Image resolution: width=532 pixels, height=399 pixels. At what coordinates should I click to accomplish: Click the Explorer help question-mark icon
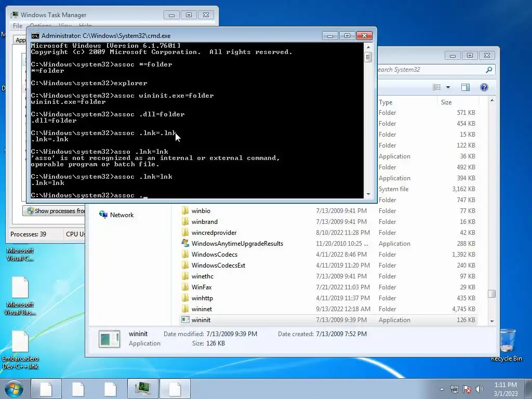pos(484,87)
